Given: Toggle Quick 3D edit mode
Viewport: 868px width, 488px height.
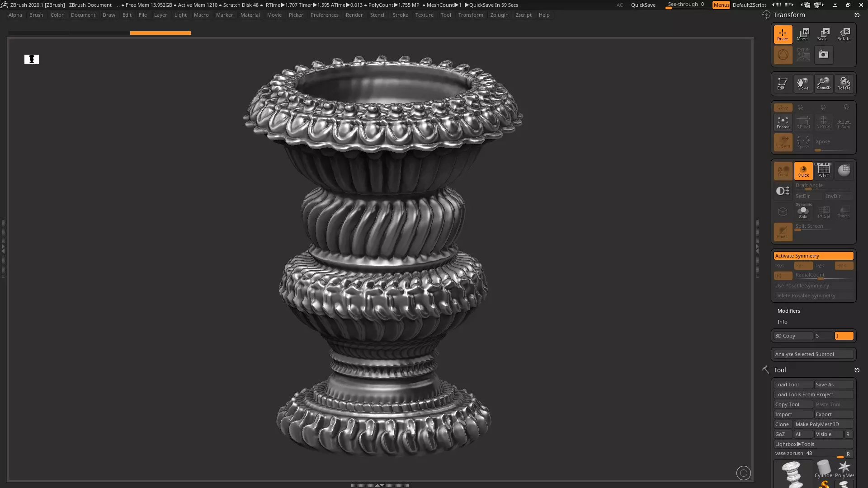Looking at the screenshot, I should coord(803,171).
